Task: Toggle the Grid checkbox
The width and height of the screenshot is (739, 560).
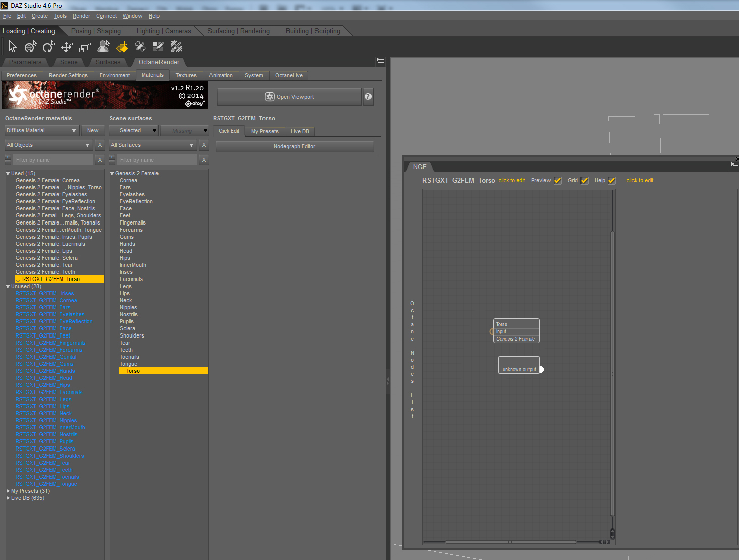Action: coord(585,181)
